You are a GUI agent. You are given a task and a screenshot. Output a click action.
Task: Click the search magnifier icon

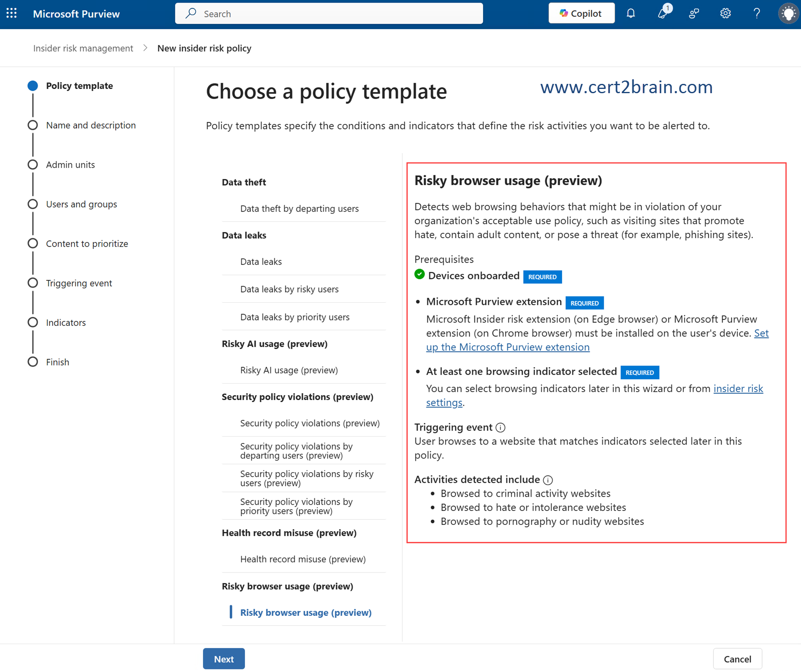point(191,13)
